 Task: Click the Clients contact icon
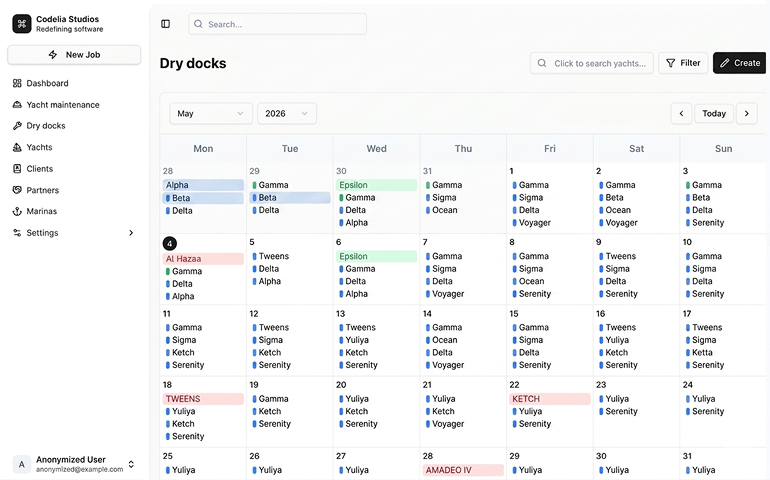tap(17, 169)
